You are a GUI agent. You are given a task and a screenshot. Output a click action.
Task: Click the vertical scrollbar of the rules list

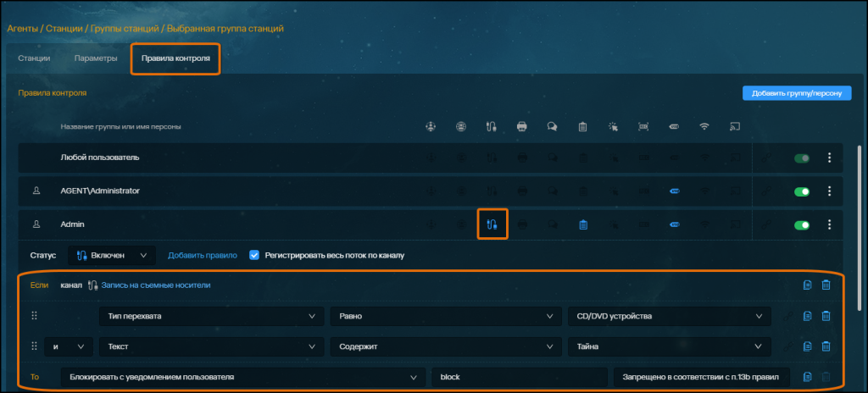860,227
